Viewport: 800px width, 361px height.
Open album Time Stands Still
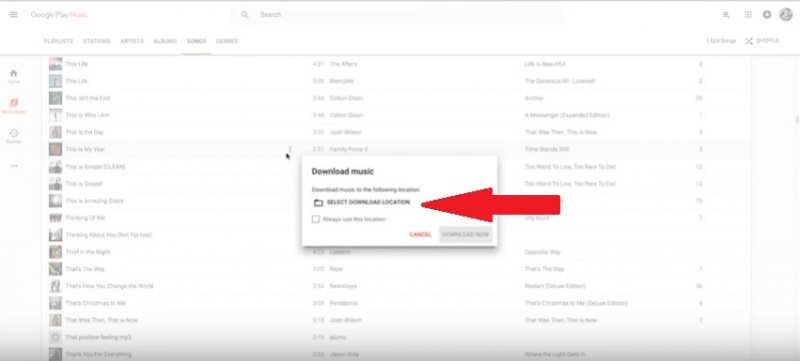pyautogui.click(x=546, y=149)
